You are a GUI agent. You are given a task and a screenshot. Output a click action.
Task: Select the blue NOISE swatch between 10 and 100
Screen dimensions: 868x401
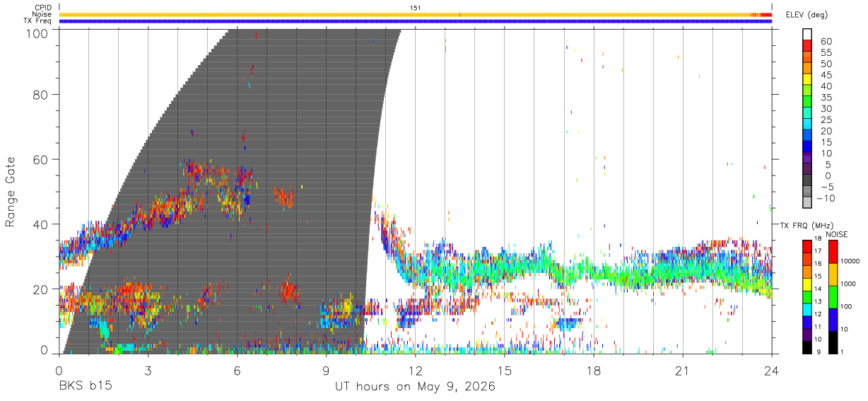pyautogui.click(x=833, y=319)
